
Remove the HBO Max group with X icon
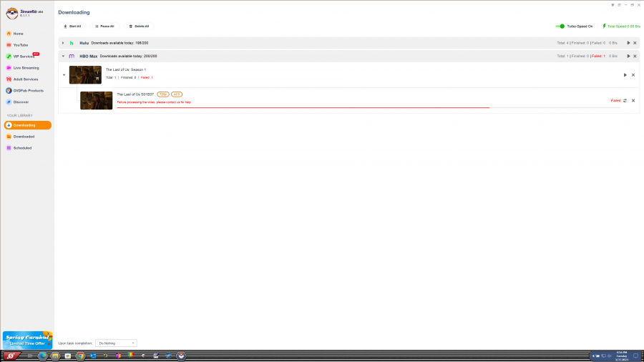click(x=635, y=57)
